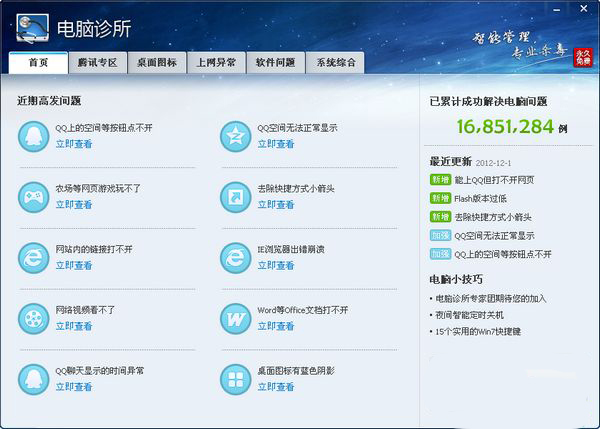This screenshot has height=429, width=600.
Task: Open tip 电脑诊所专家团期待您的加入
Action: pos(491,299)
